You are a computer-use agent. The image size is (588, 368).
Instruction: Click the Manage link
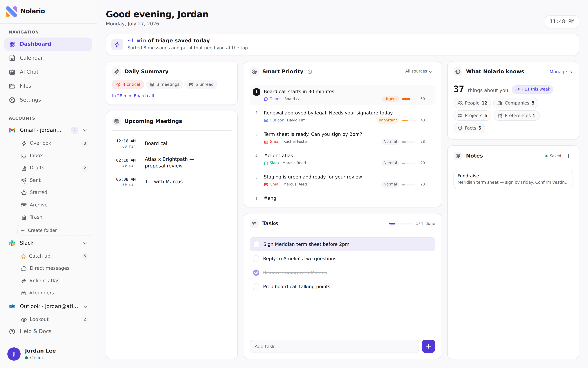[x=561, y=72]
